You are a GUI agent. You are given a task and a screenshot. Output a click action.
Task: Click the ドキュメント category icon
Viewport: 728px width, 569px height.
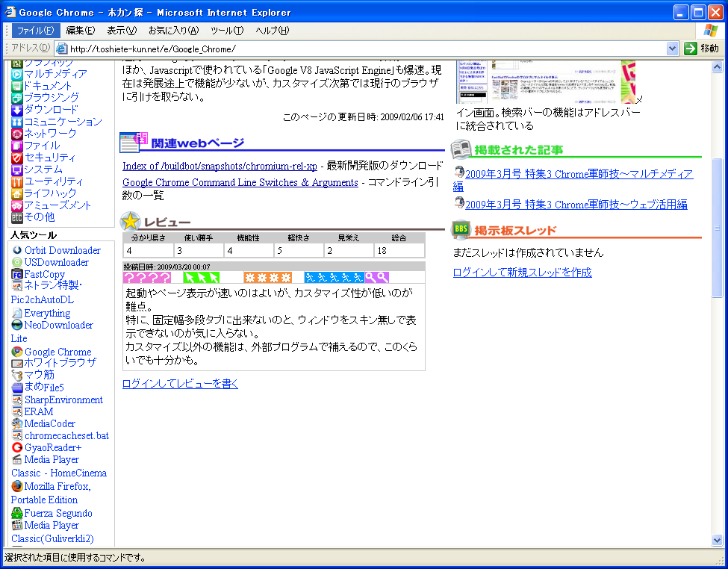click(16, 86)
